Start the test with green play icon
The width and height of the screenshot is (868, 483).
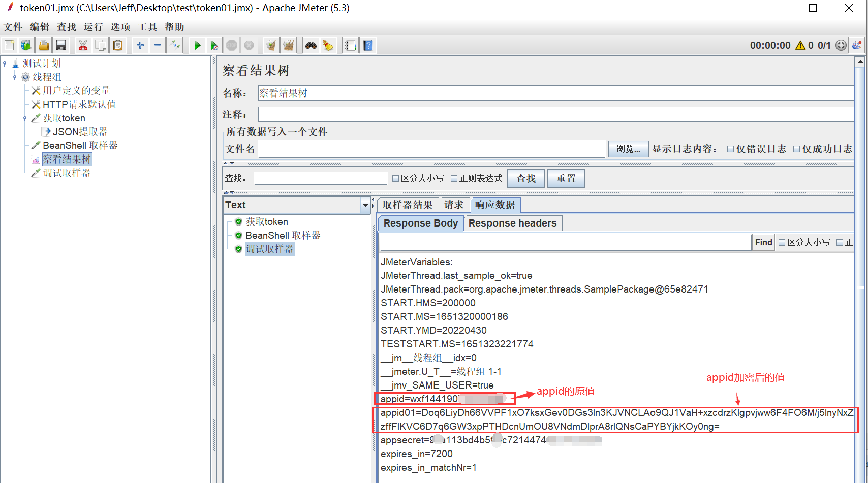pos(197,46)
